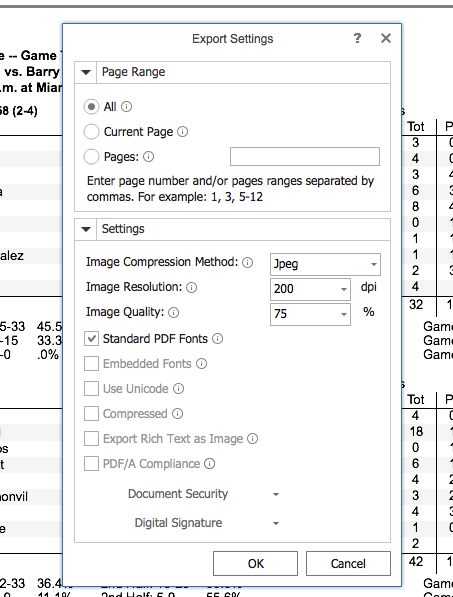Click the Cancel button
Screen dimensions: 453x597
[348, 563]
